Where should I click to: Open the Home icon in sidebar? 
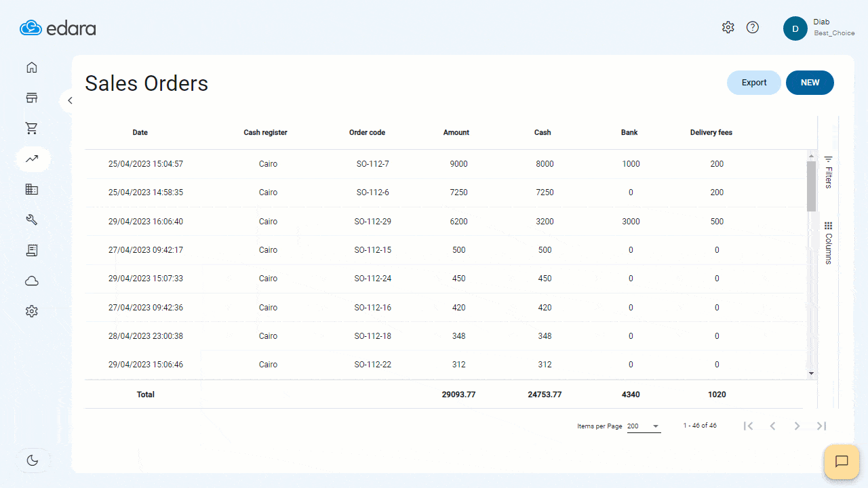[x=32, y=67]
